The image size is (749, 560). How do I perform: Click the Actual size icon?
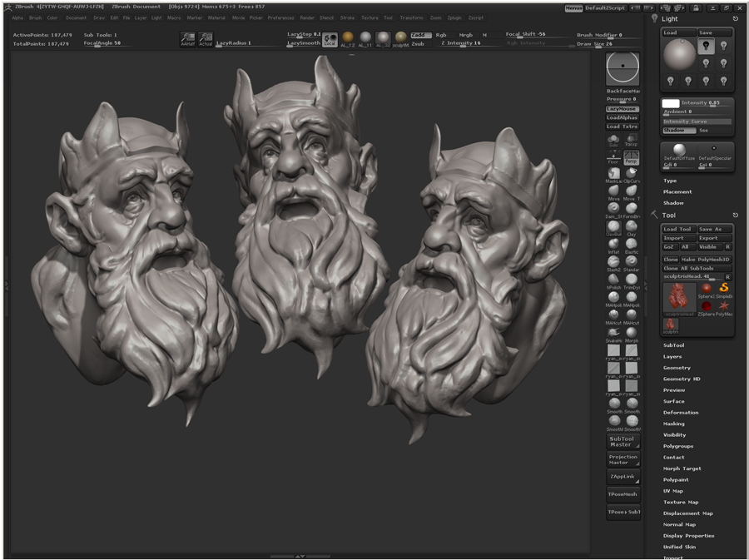coord(206,39)
